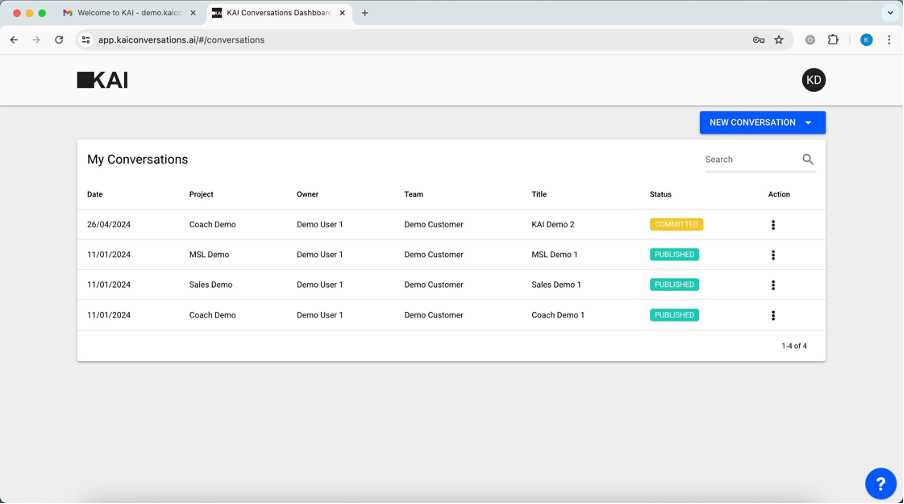The image size is (904, 504).
Task: Click Demo User 1 in Sales Demo 1 row
Action: pyautogui.click(x=320, y=284)
